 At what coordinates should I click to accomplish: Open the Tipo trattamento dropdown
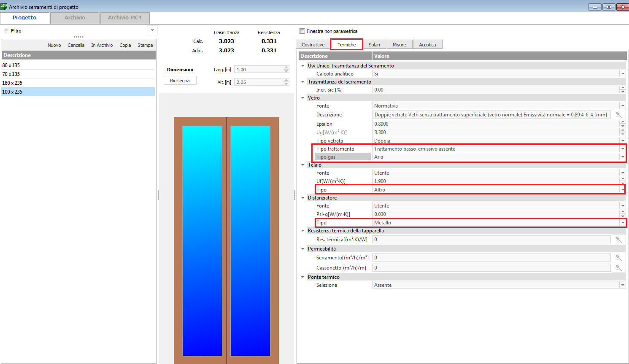tap(622, 149)
